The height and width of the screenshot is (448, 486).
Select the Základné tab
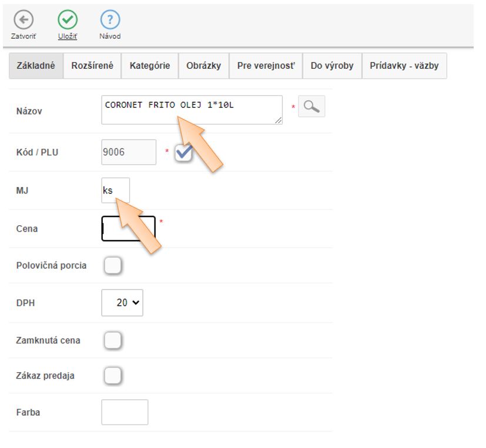point(36,66)
